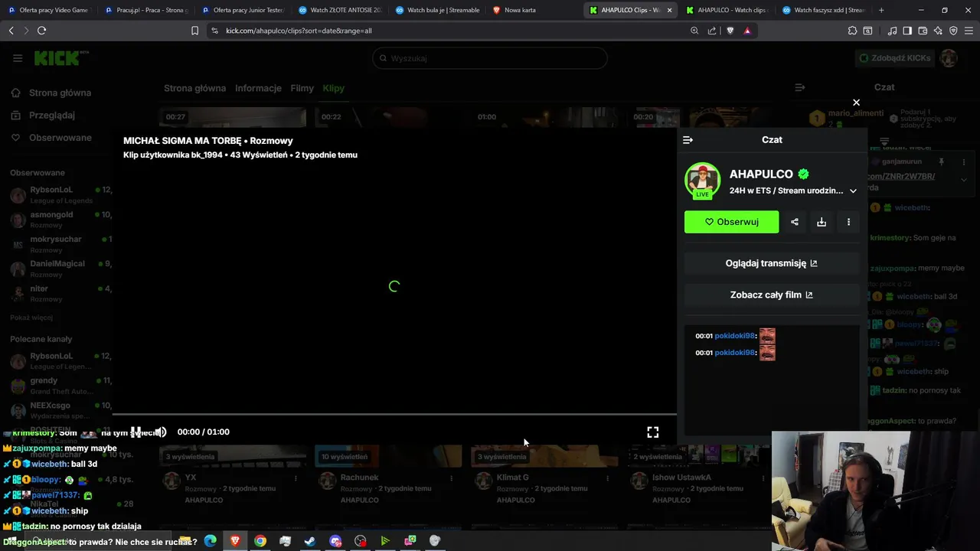Select the Filmy channel tab
The image size is (980, 551).
tap(302, 88)
